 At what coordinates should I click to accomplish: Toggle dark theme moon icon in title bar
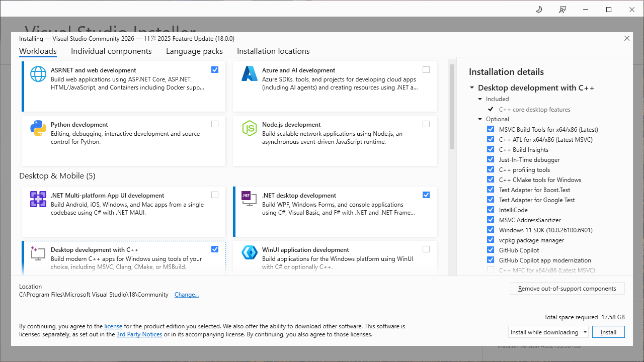539,10
